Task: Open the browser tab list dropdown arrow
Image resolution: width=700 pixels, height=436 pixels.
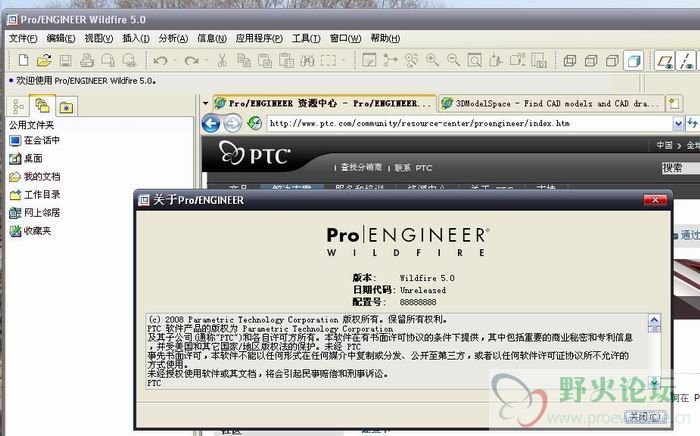Action: pyautogui.click(x=205, y=103)
